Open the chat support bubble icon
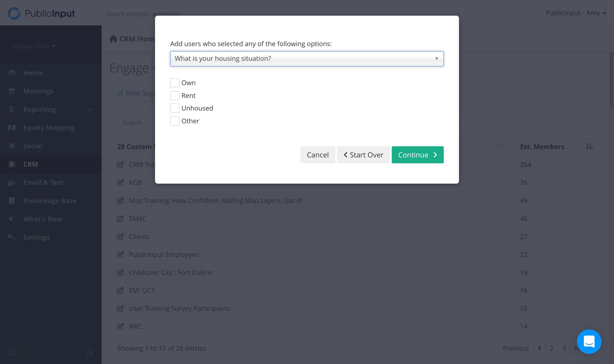614x364 pixels. (589, 341)
